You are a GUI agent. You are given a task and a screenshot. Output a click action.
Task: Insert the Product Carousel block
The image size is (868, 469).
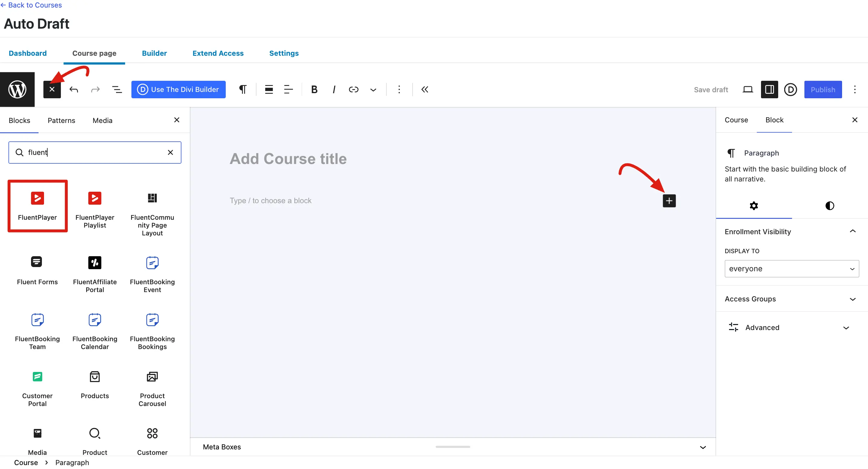[x=152, y=388]
